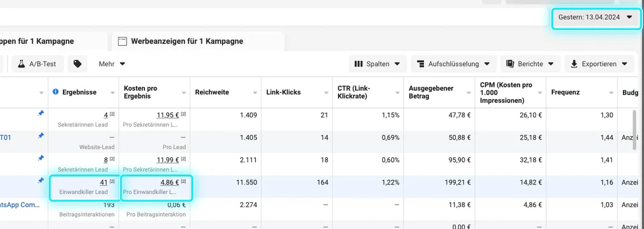Select CTR value 1,22%

tap(390, 182)
